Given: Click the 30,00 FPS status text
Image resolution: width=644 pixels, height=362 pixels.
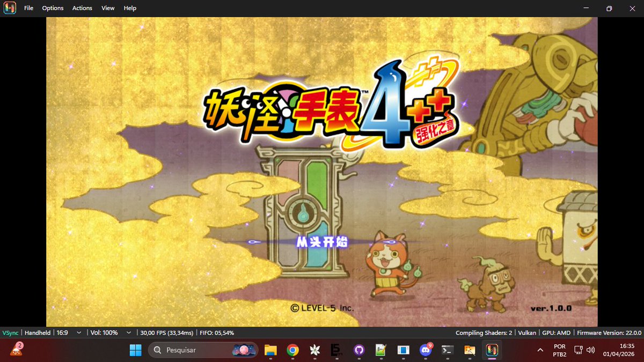Looking at the screenshot, I should [x=167, y=333].
